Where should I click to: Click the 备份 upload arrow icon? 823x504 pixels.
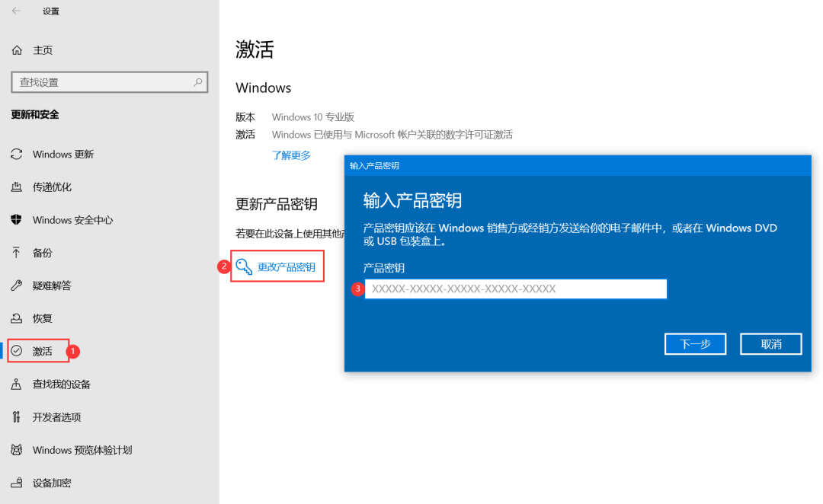pyautogui.click(x=17, y=253)
